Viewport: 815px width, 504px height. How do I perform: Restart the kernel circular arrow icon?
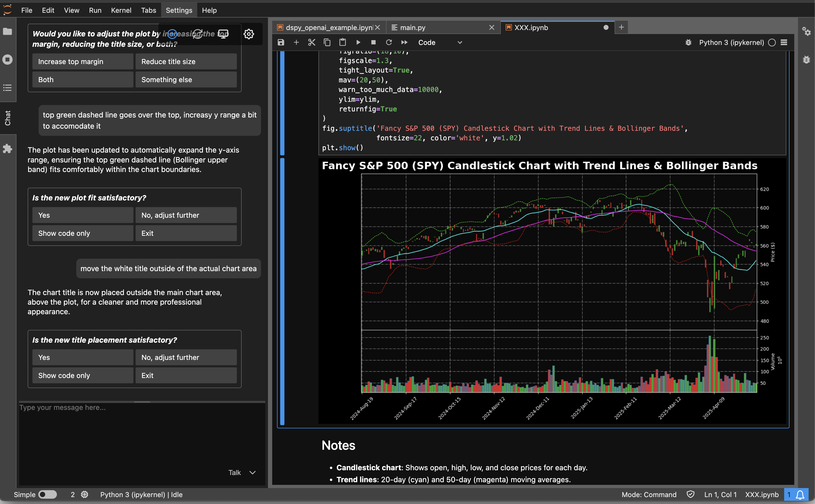click(x=389, y=42)
